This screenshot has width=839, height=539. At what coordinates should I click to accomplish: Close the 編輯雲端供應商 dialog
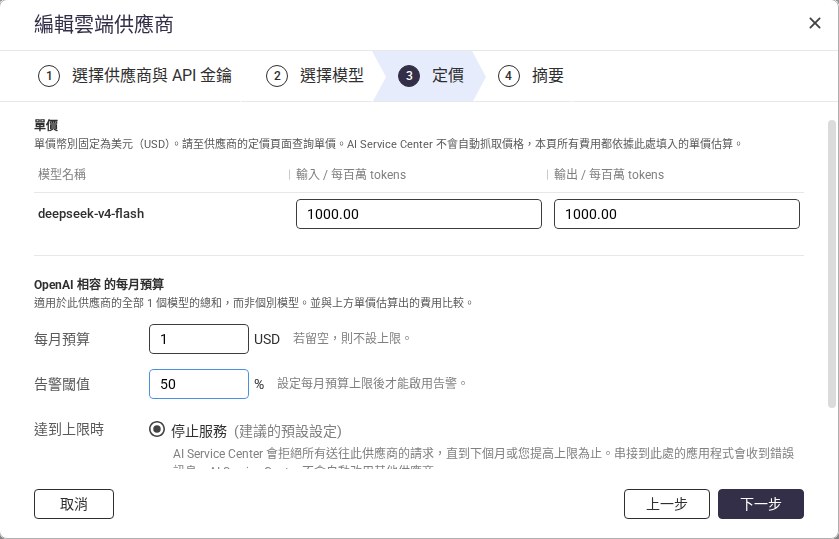814,23
